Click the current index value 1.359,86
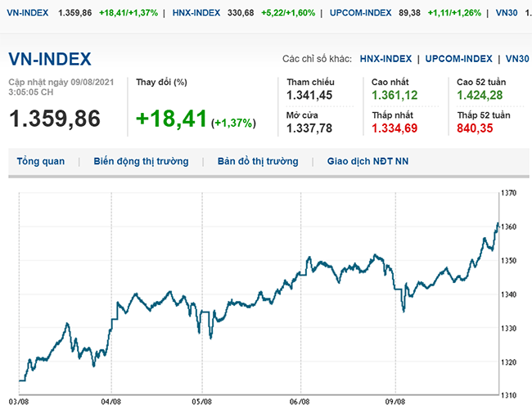 pyautogui.click(x=55, y=119)
